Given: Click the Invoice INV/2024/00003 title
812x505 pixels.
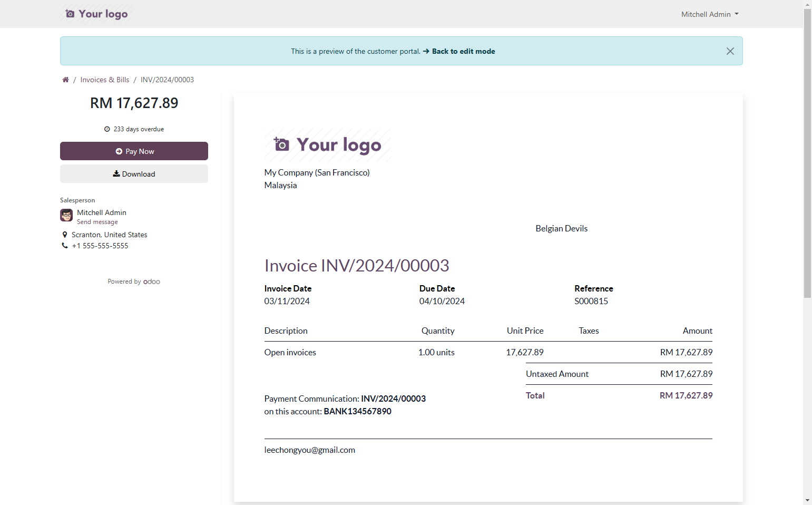Looking at the screenshot, I should pos(357,266).
